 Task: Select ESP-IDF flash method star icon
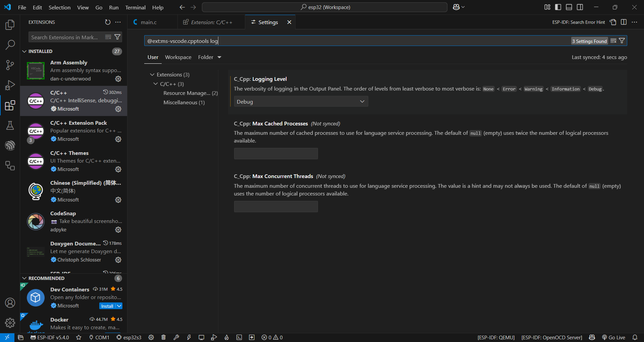[x=79, y=337]
